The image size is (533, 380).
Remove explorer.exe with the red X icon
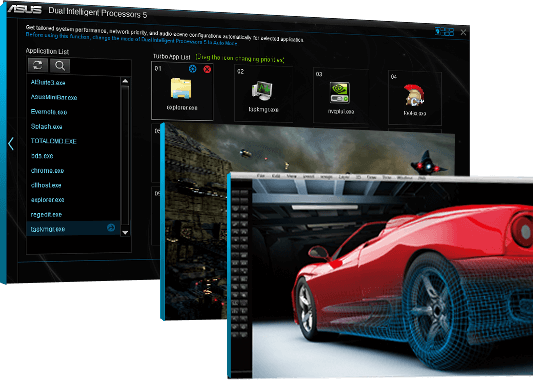tap(207, 69)
